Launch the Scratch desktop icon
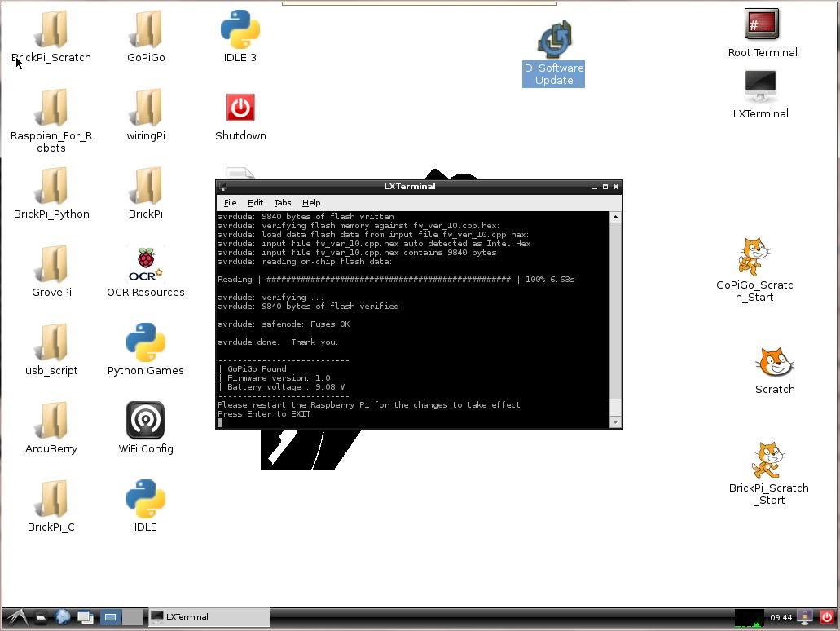The height and width of the screenshot is (631, 840). 775,363
